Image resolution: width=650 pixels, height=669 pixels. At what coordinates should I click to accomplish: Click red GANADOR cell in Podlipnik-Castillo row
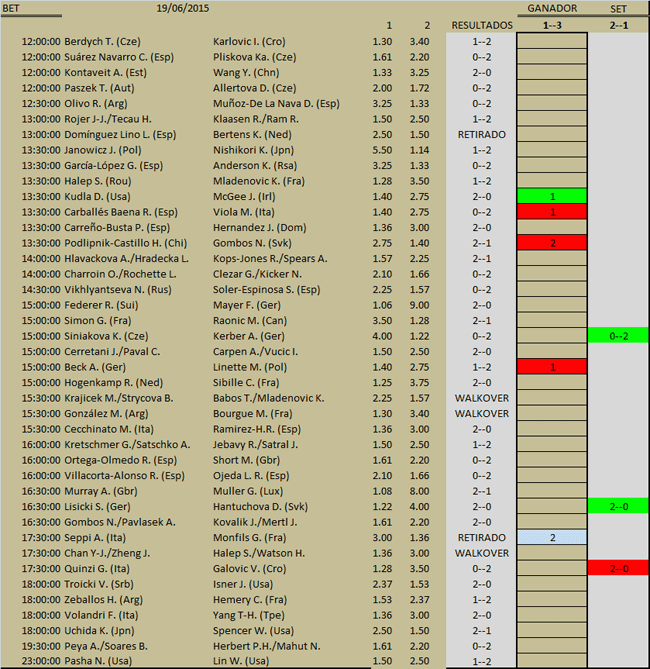[x=552, y=243]
